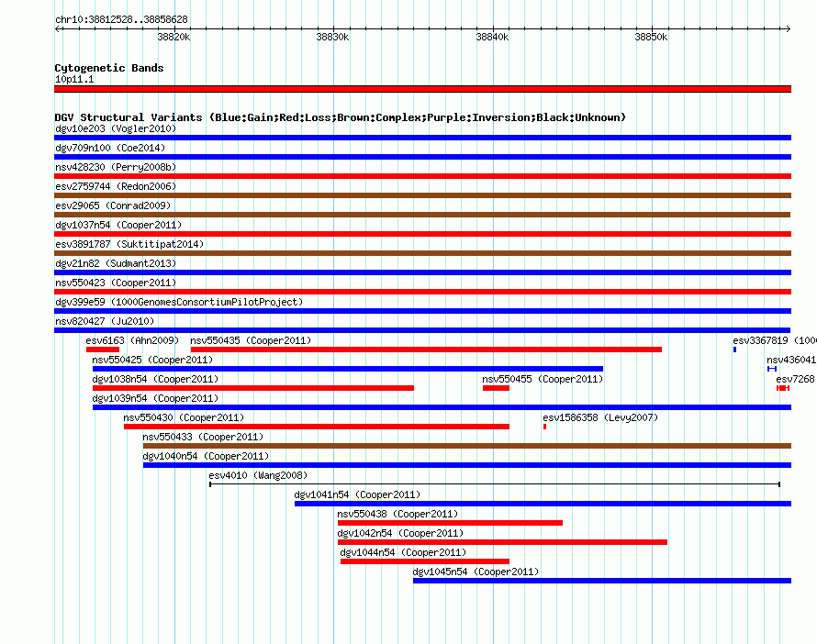Click dgv1041n54 (Cooper2011) label

357,494
